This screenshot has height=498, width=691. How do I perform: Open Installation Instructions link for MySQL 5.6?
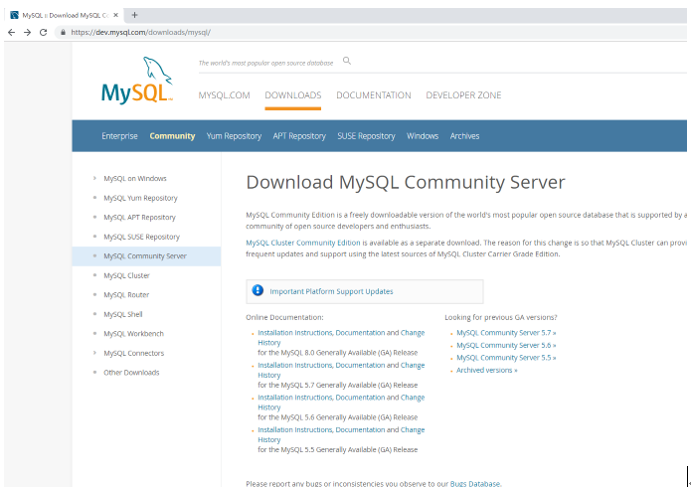pos(295,398)
